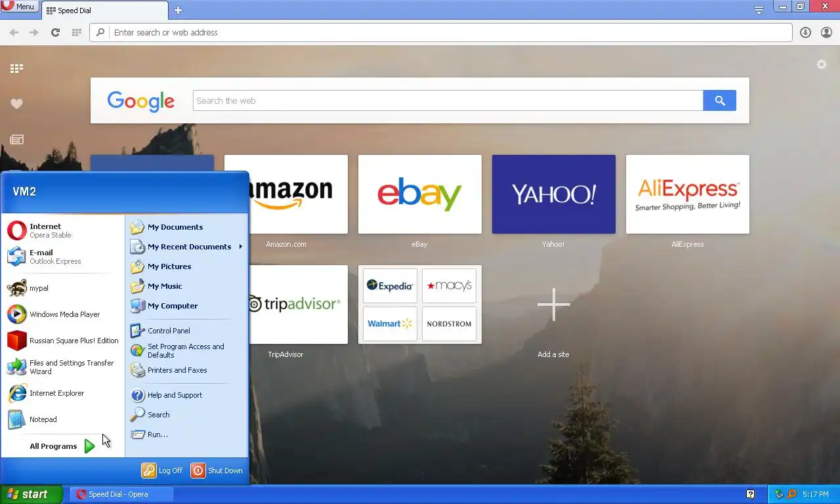Launch Internet Explorer from Start menu
The height and width of the screenshot is (504, 840).
click(x=63, y=393)
